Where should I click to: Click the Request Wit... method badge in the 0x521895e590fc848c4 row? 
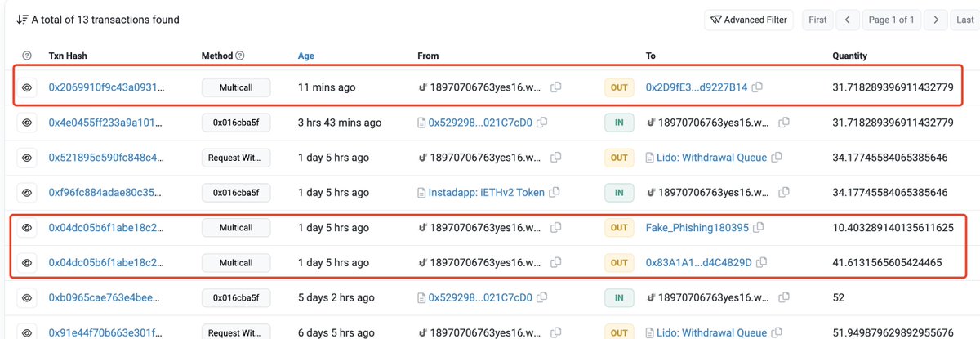pyautogui.click(x=236, y=158)
